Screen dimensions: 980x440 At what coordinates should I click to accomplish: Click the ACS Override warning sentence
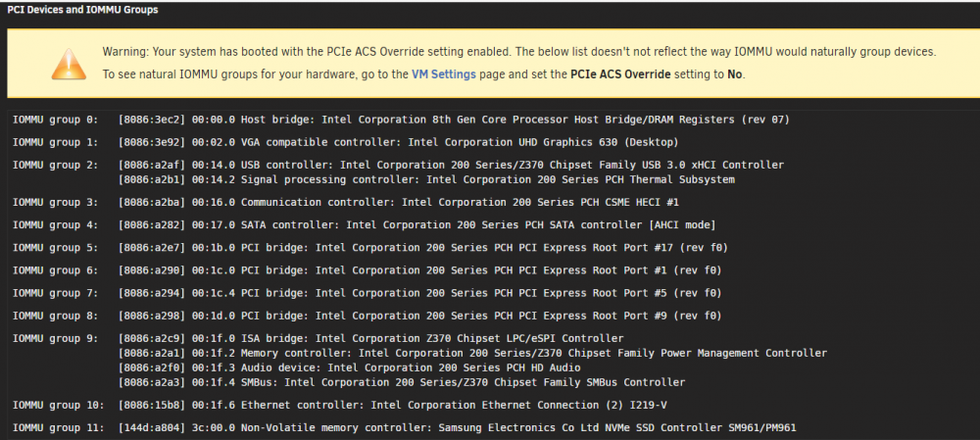tap(519, 52)
